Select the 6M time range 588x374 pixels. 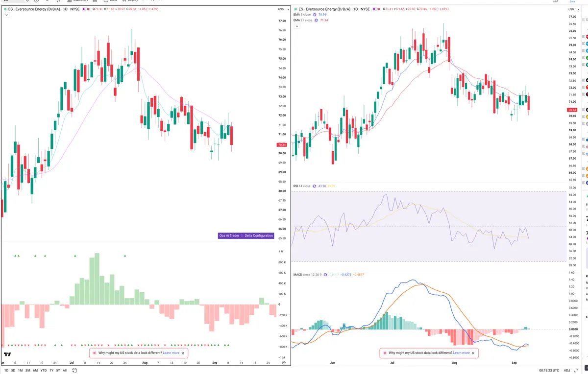(35, 371)
